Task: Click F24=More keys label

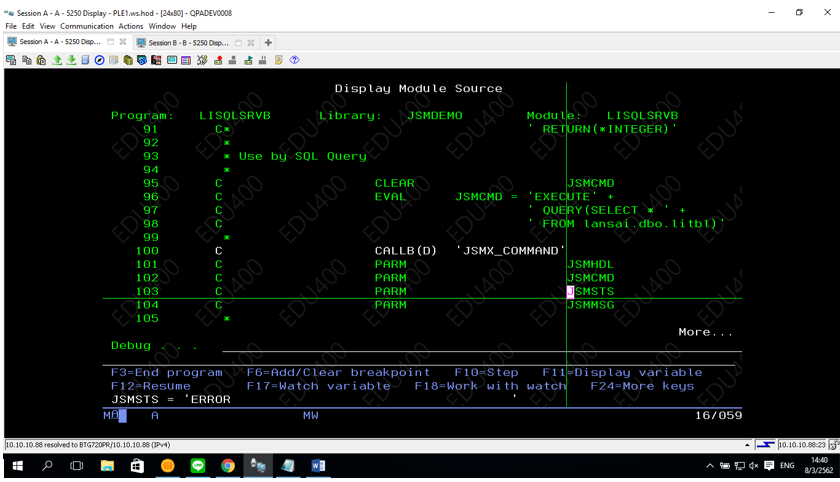Action: tap(642, 386)
